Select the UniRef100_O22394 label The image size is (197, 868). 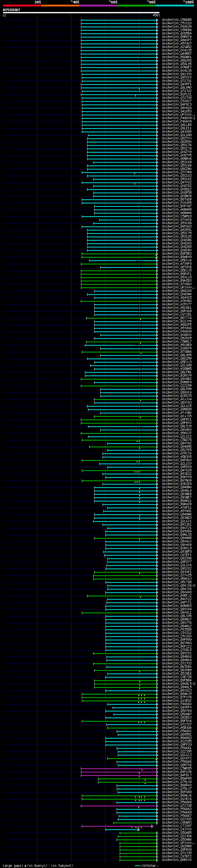[177, 836]
